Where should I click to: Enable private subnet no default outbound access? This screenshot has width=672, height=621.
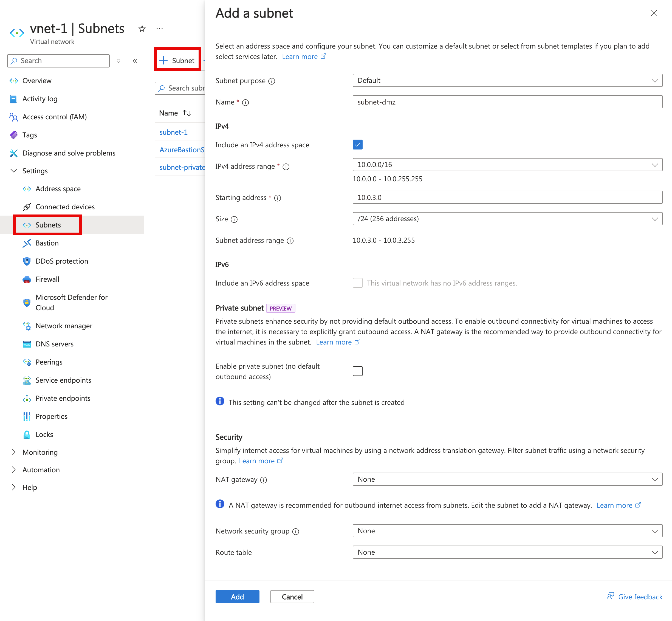point(358,371)
